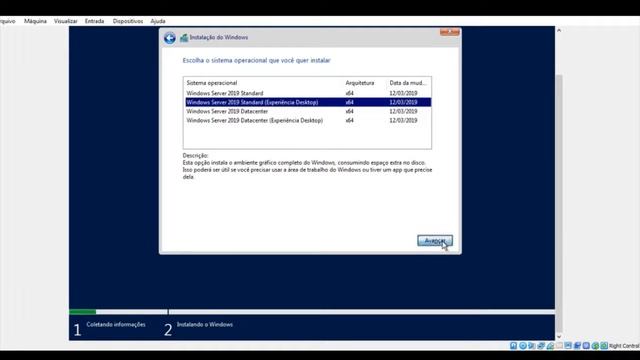Click the Instalando o Windows step label
This screenshot has width=640, height=360.
[x=205, y=324]
